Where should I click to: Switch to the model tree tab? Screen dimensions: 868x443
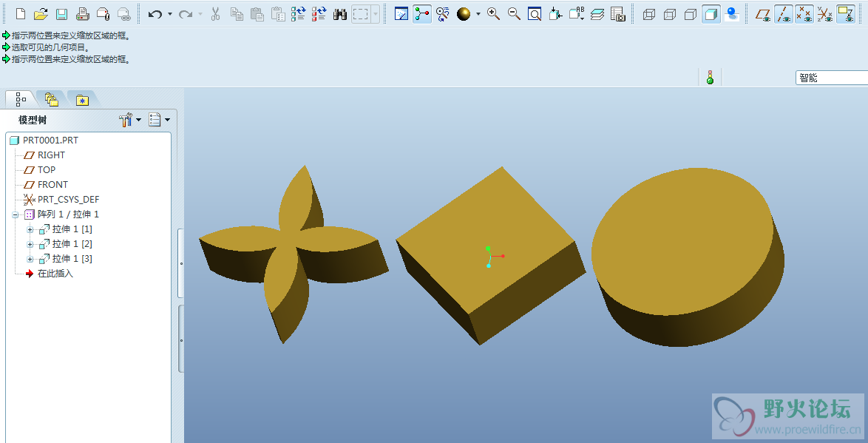(x=21, y=99)
